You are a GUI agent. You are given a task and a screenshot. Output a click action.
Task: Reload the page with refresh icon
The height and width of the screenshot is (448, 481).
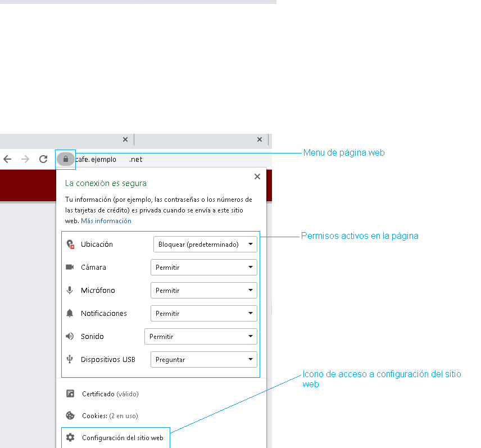pos(43,159)
